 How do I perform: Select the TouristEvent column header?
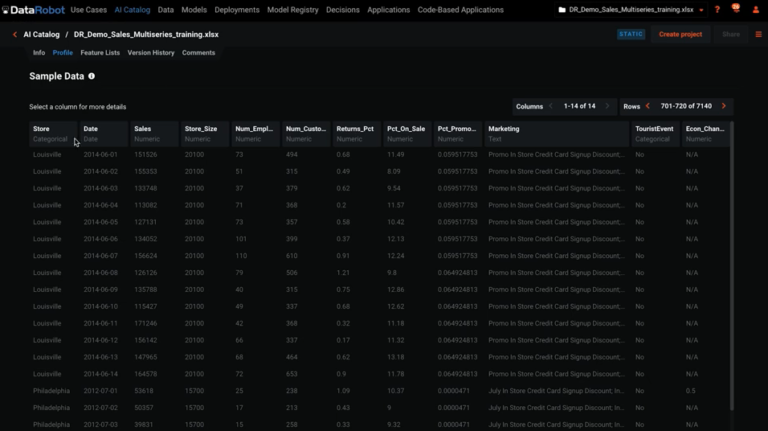(x=656, y=134)
